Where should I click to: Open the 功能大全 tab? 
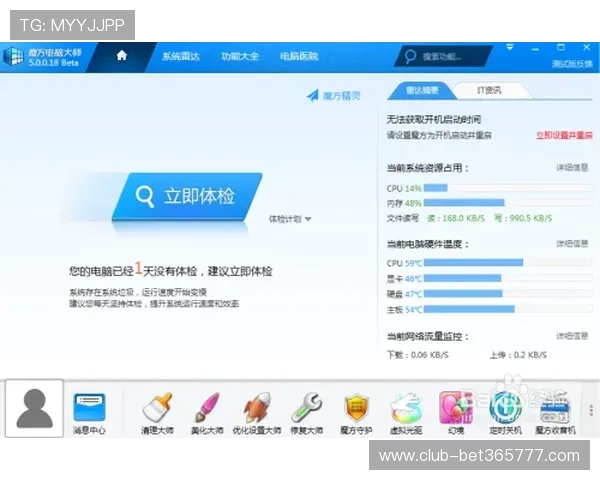[x=240, y=56]
